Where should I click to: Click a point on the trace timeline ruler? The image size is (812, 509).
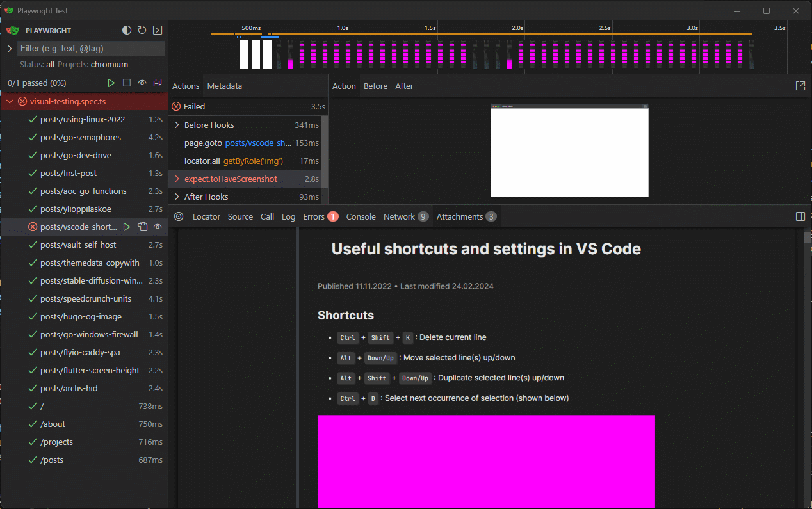[x=448, y=28]
